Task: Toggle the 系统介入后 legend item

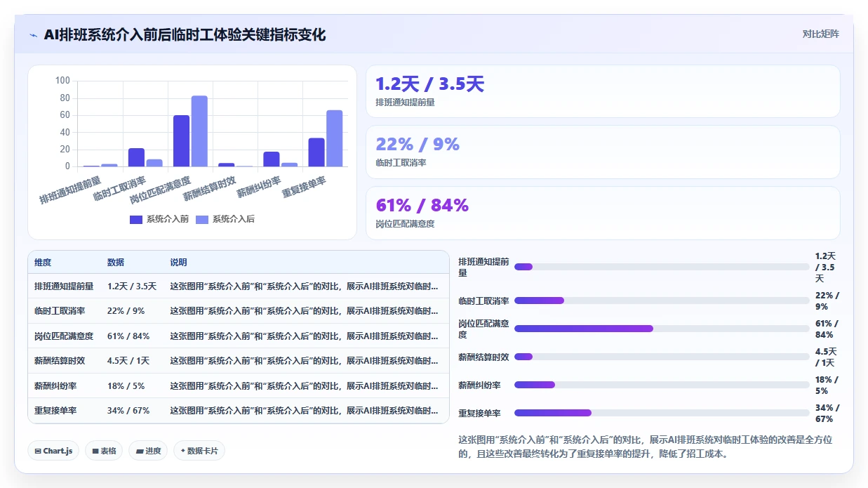Action: (x=225, y=219)
